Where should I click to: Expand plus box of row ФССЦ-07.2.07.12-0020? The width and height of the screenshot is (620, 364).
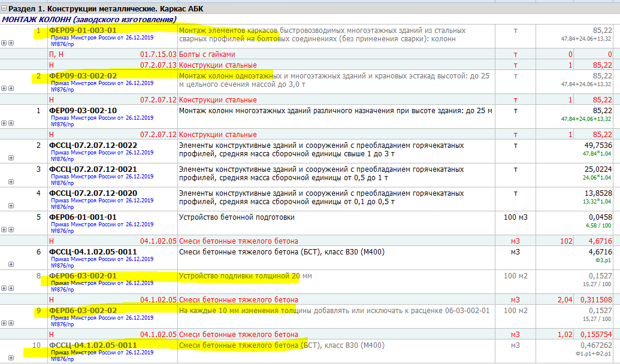[11, 205]
